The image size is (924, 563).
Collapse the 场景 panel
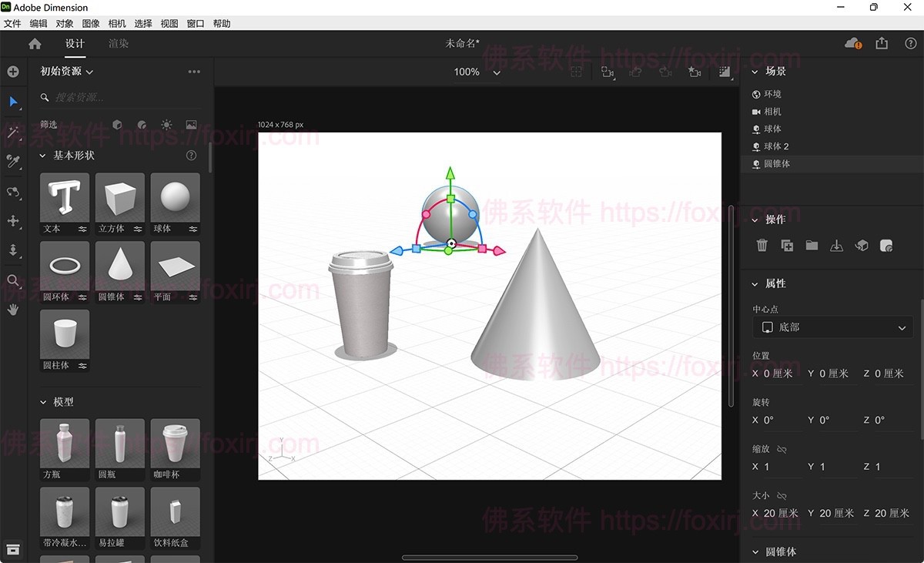coord(755,71)
